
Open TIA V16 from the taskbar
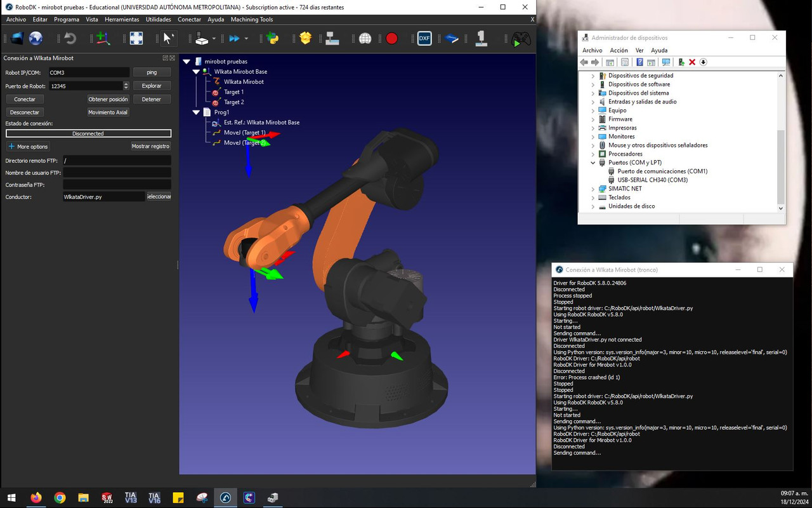pos(154,498)
